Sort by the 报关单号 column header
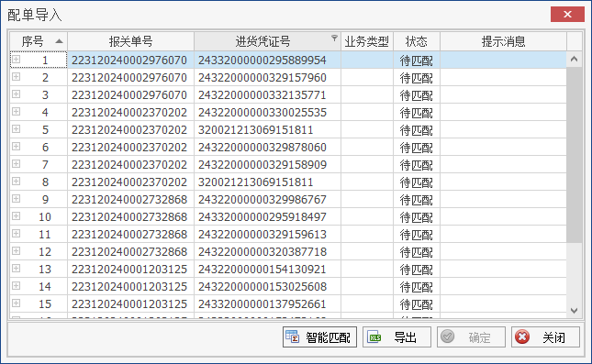The width and height of the screenshot is (592, 364). (130, 41)
